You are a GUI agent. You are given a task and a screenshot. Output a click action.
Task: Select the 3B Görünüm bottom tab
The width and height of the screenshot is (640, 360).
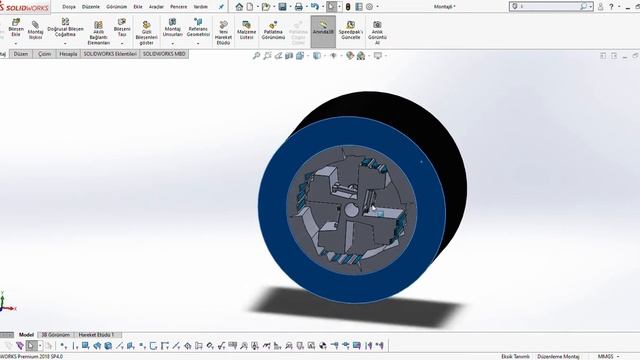(56, 335)
